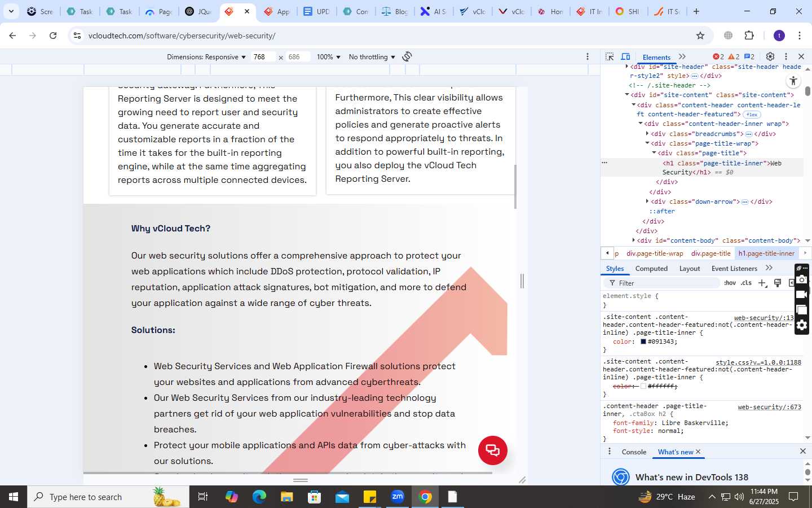Image resolution: width=812 pixels, height=508 pixels.
Task: Expand the breadcrumbs div node
Action: click(647, 134)
